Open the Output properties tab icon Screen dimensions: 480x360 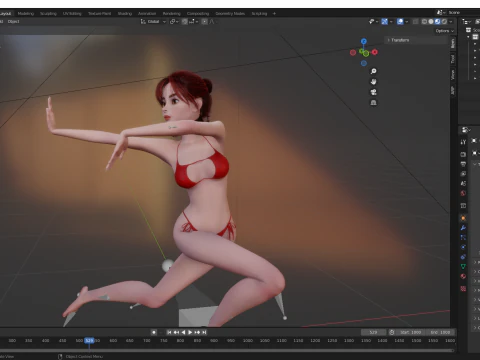(463, 164)
